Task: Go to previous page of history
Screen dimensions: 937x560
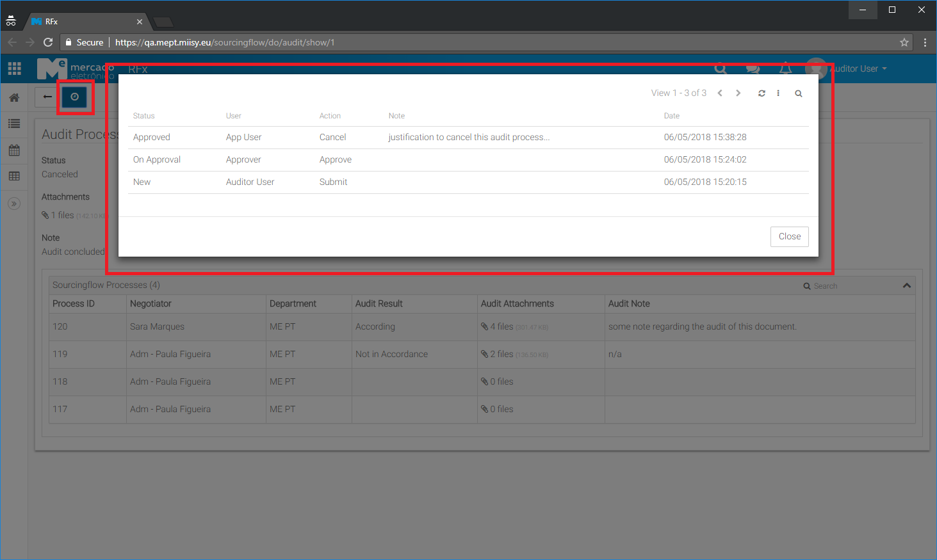Action: (x=720, y=93)
